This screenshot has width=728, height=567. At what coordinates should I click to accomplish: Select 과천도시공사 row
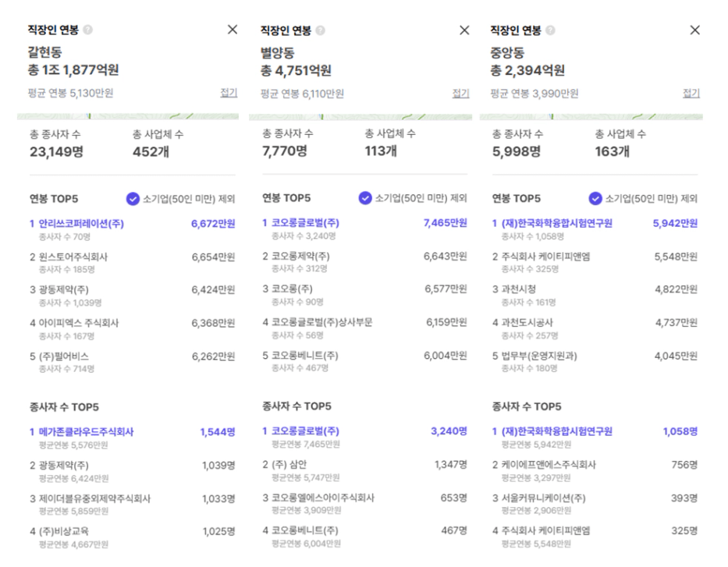coord(595,328)
